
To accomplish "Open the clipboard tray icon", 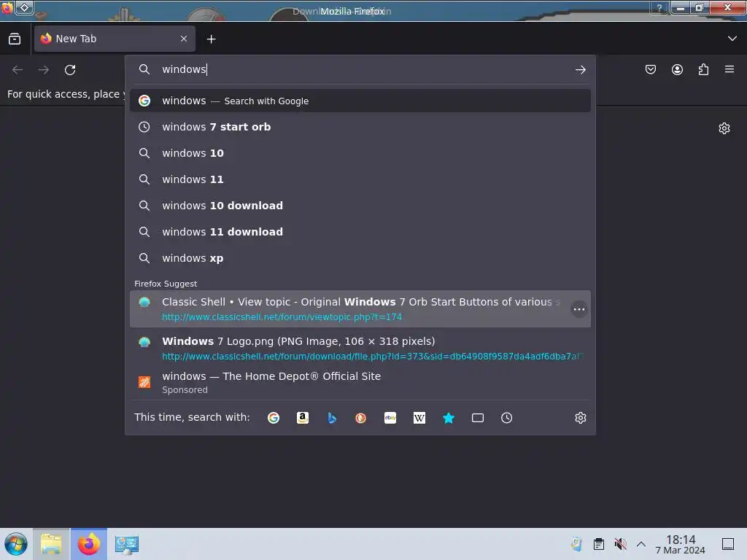I will pos(598,544).
